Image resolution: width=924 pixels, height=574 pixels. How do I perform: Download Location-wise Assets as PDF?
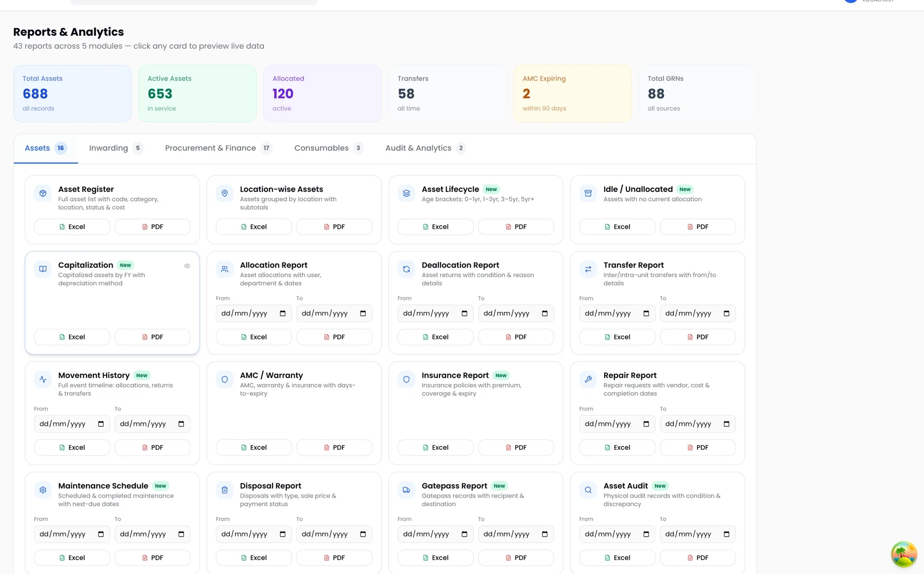tap(334, 227)
